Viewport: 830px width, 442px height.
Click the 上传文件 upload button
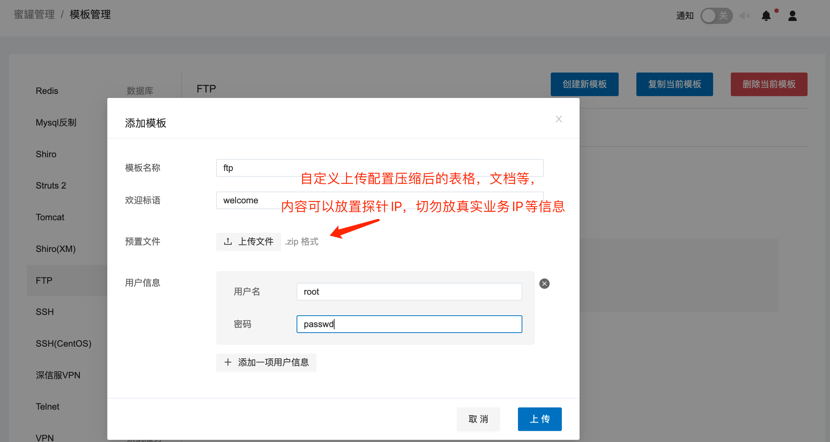point(248,242)
